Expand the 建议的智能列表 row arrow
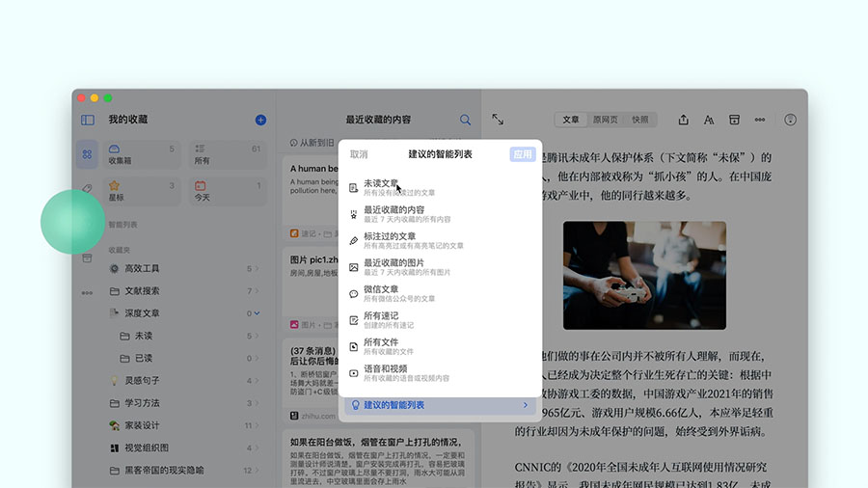Image resolution: width=868 pixels, height=488 pixels. coord(525,405)
